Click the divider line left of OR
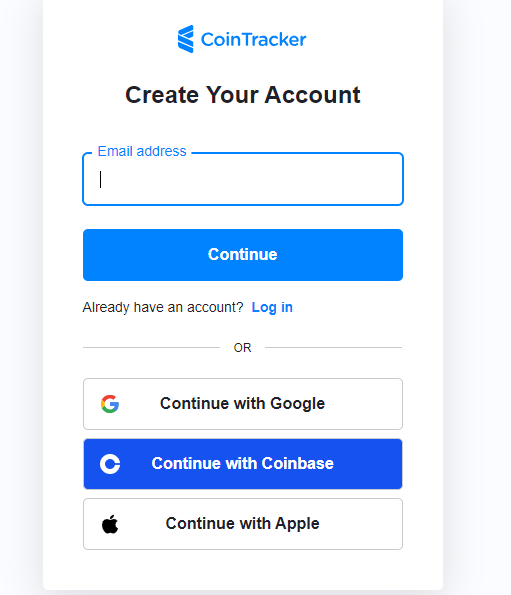The width and height of the screenshot is (511, 595). click(x=151, y=347)
